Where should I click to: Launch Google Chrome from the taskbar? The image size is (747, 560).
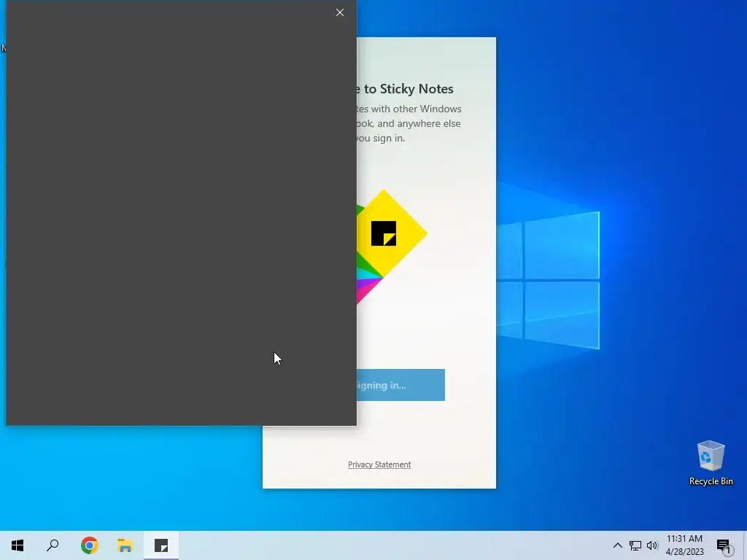pos(89,545)
